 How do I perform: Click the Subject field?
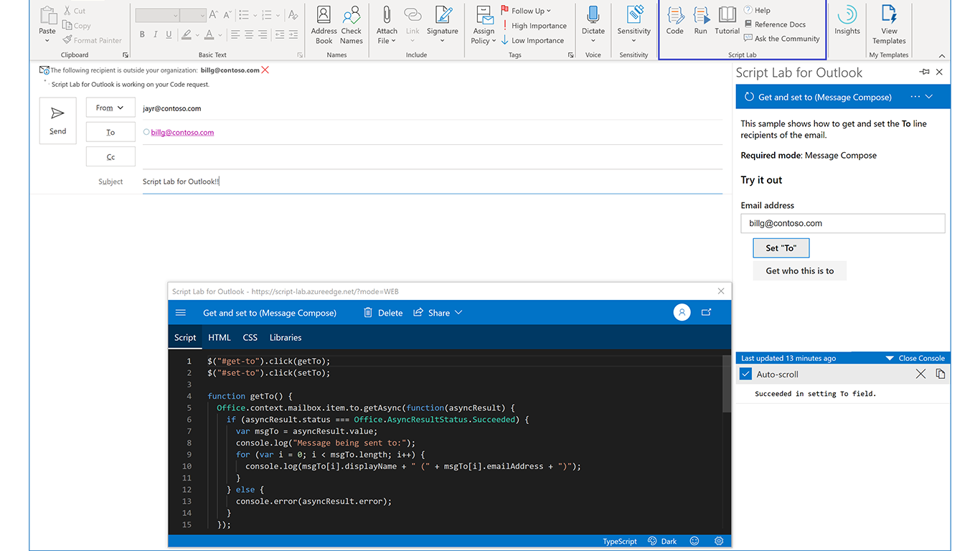point(432,182)
